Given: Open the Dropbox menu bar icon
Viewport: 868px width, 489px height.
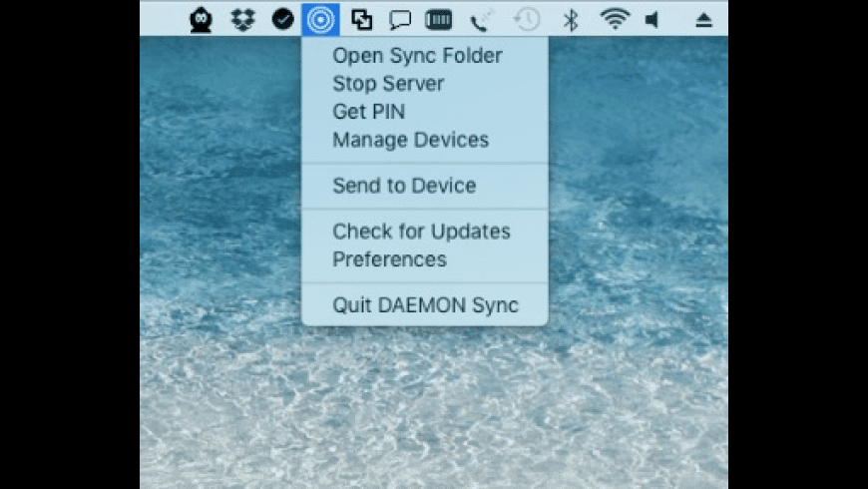Looking at the screenshot, I should (x=242, y=20).
